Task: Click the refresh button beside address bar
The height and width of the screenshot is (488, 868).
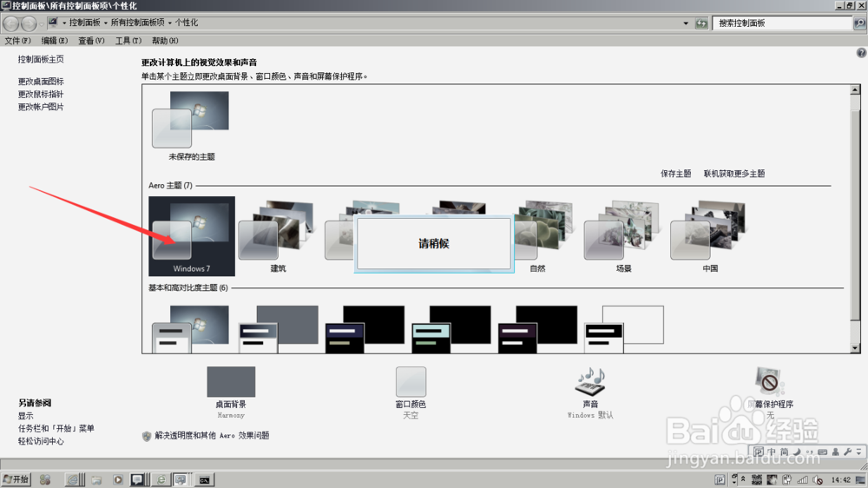Action: (x=701, y=23)
